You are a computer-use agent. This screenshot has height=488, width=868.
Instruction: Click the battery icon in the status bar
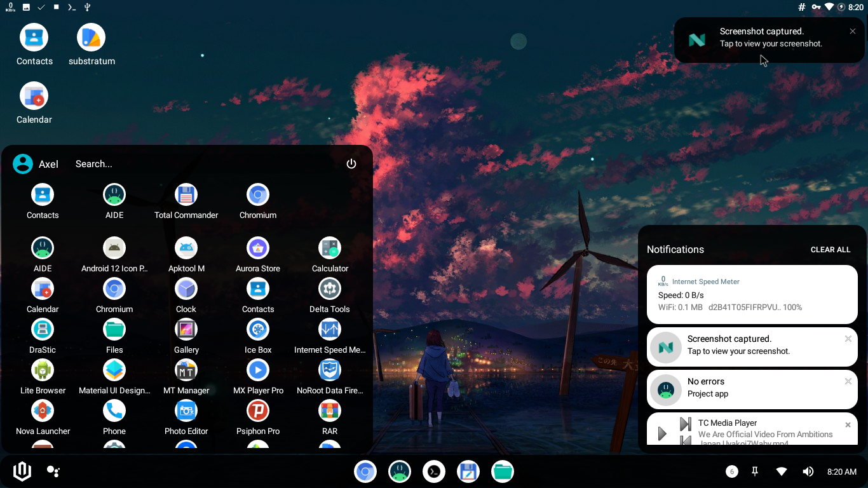[841, 7]
